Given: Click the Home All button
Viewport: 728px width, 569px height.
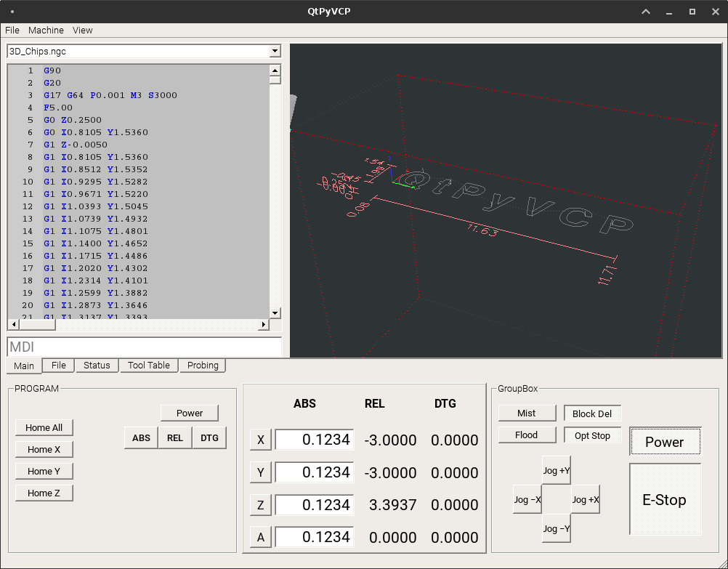Looking at the screenshot, I should click(44, 428).
